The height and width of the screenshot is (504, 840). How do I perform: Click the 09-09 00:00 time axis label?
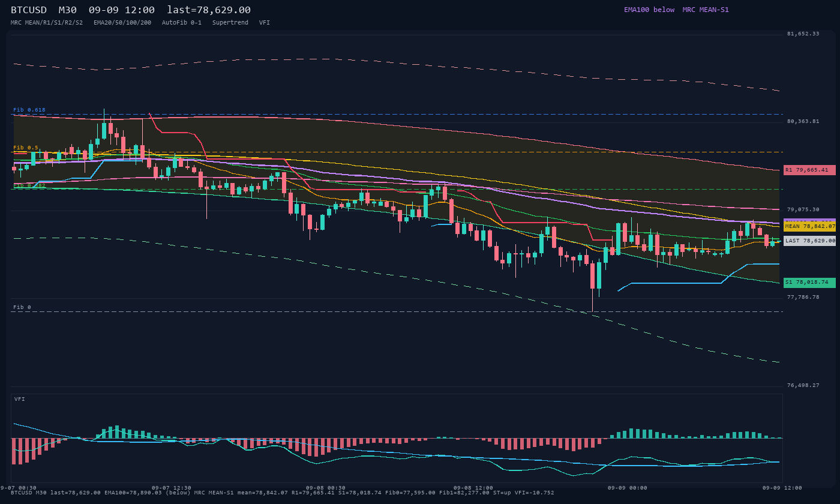[628, 488]
